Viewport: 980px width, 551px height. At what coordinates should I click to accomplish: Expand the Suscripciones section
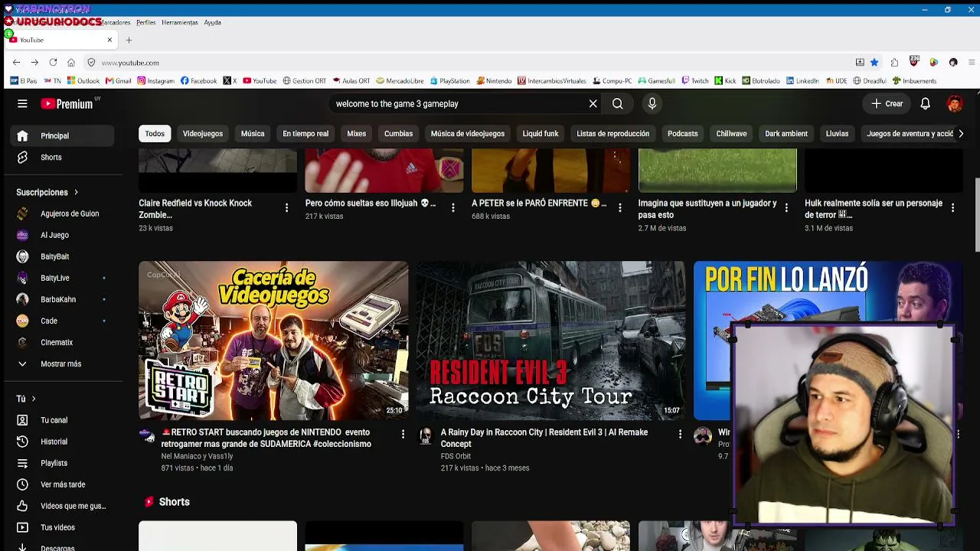(x=47, y=192)
